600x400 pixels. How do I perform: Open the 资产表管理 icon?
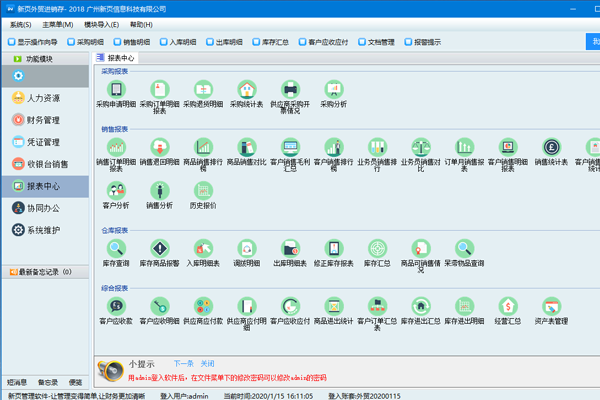551,307
